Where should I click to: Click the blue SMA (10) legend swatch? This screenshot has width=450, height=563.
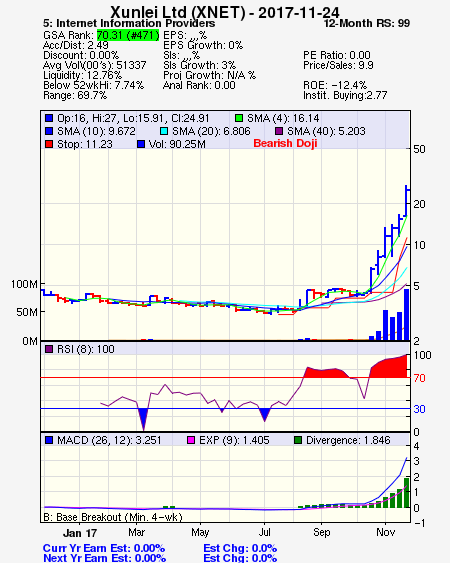[49, 131]
